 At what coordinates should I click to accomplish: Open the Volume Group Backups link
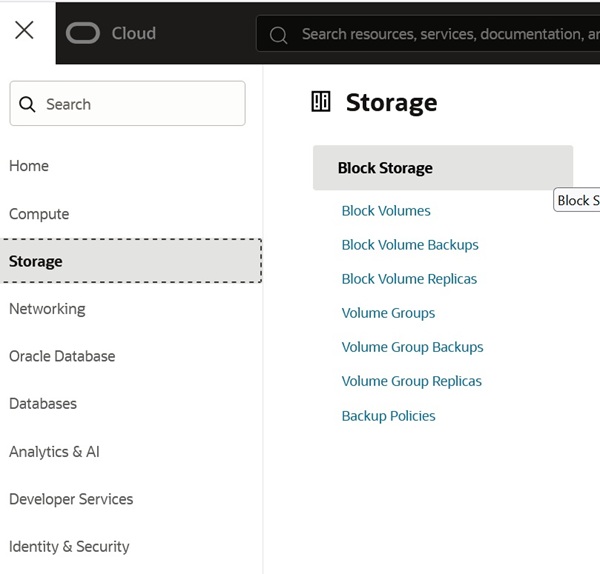(x=412, y=347)
